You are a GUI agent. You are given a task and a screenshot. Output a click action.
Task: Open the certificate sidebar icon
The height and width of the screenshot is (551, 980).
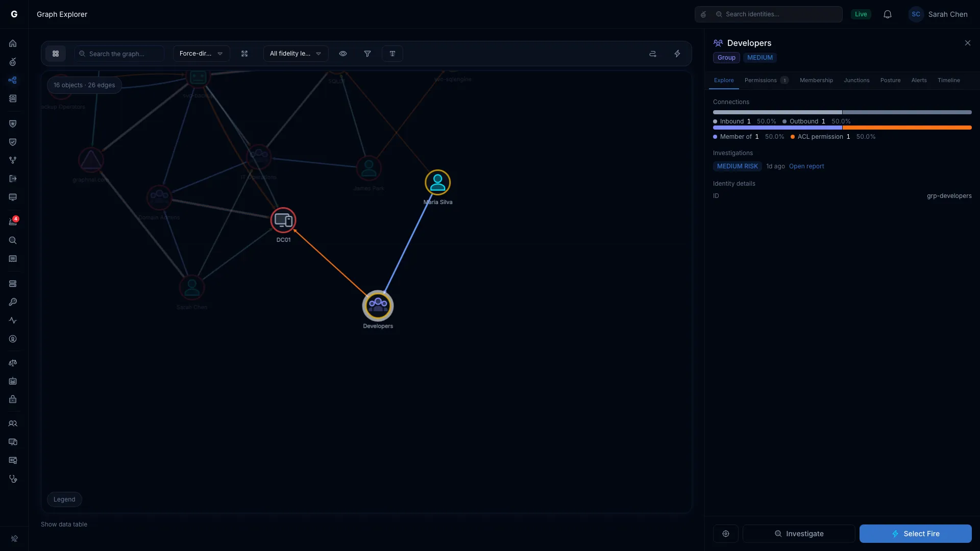(x=13, y=460)
